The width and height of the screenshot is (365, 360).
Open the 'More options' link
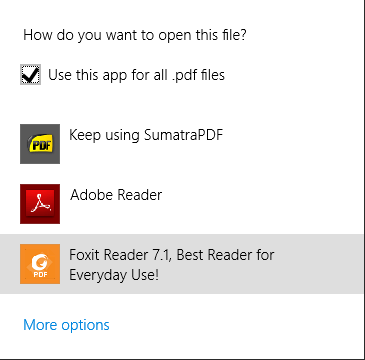pyautogui.click(x=66, y=325)
